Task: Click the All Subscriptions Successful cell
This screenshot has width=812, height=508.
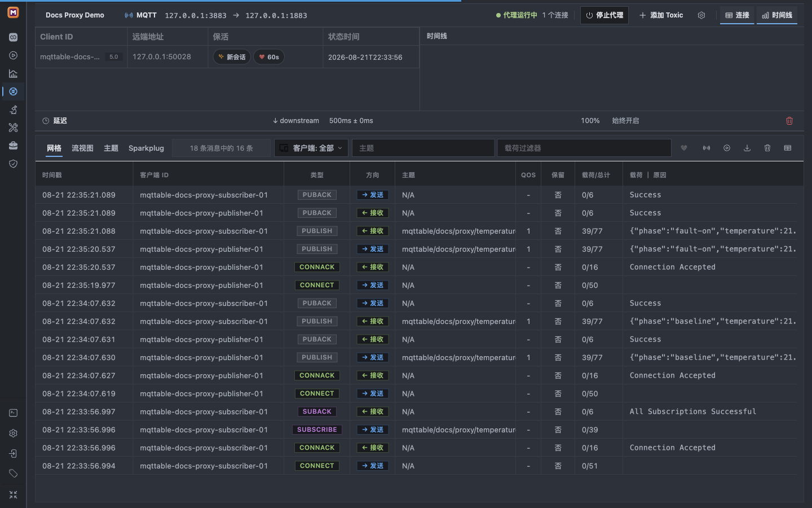Action: click(x=693, y=411)
